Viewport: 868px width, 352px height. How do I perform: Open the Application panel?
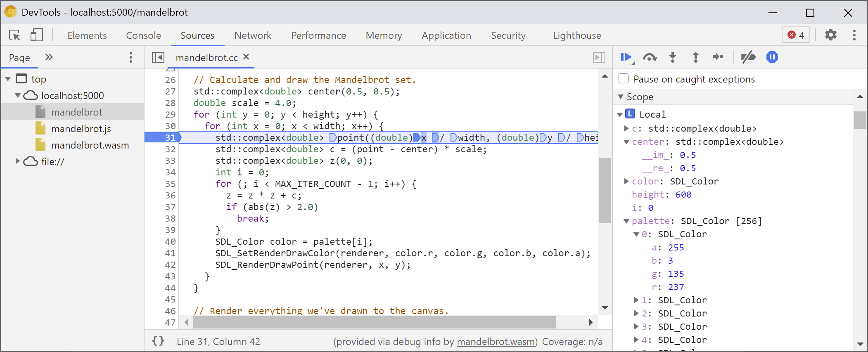pyautogui.click(x=446, y=35)
